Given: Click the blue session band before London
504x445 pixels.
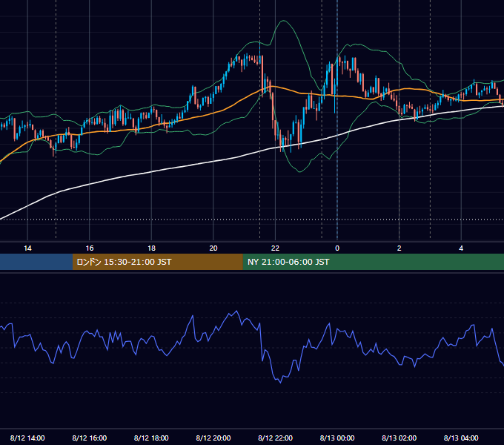Looking at the screenshot, I should coord(36,262).
